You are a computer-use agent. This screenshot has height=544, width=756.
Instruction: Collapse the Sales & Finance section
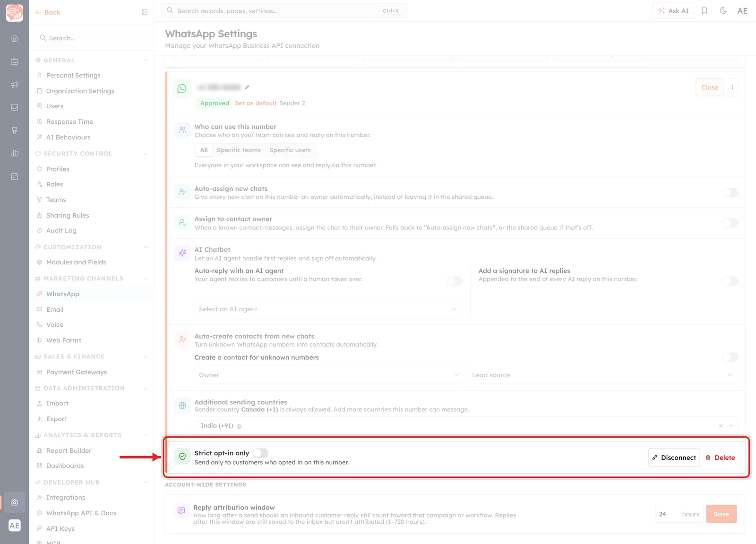coord(146,357)
